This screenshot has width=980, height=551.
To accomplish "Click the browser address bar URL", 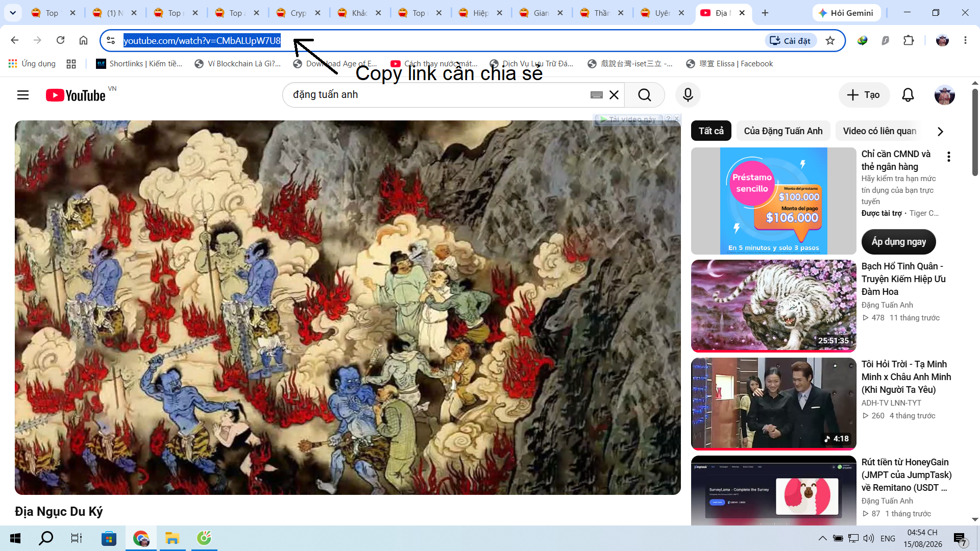I will pos(202,40).
